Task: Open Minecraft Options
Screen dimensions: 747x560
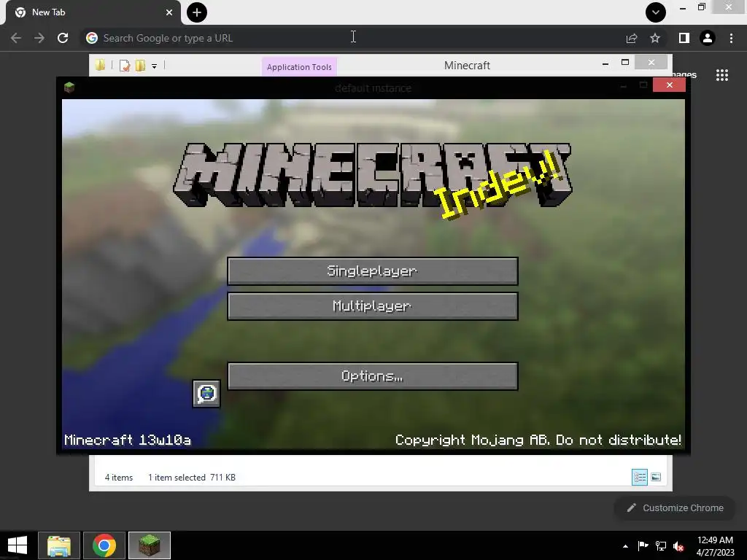Action: click(x=373, y=376)
